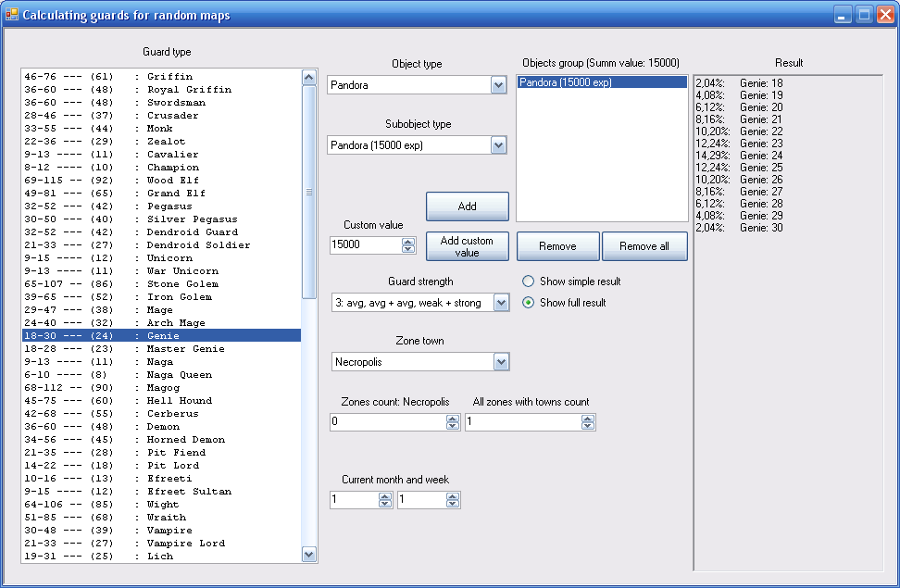
Task: Click the Remove button
Action: pyautogui.click(x=558, y=246)
